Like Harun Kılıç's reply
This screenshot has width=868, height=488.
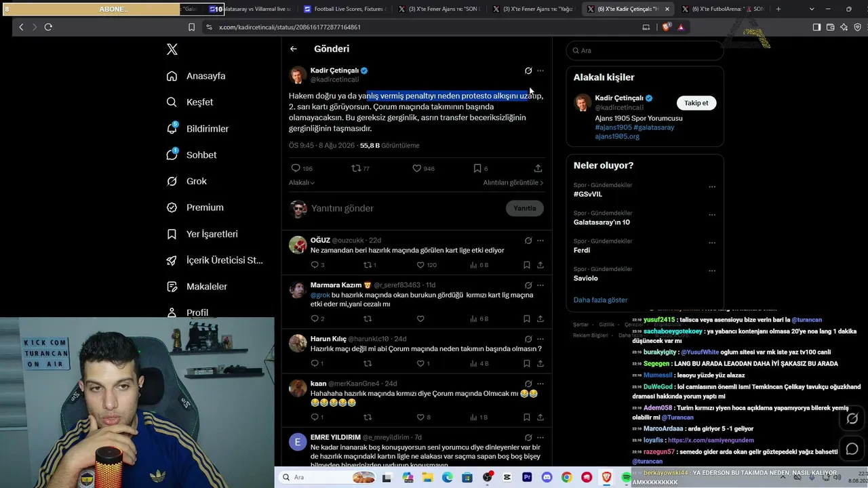420,363
